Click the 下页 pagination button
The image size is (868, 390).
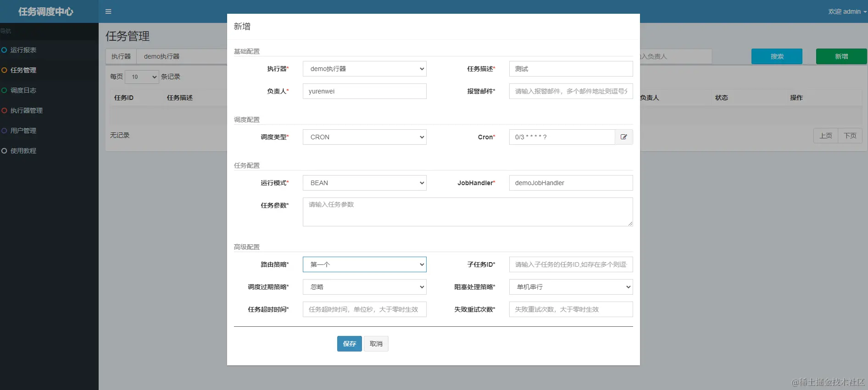point(850,136)
